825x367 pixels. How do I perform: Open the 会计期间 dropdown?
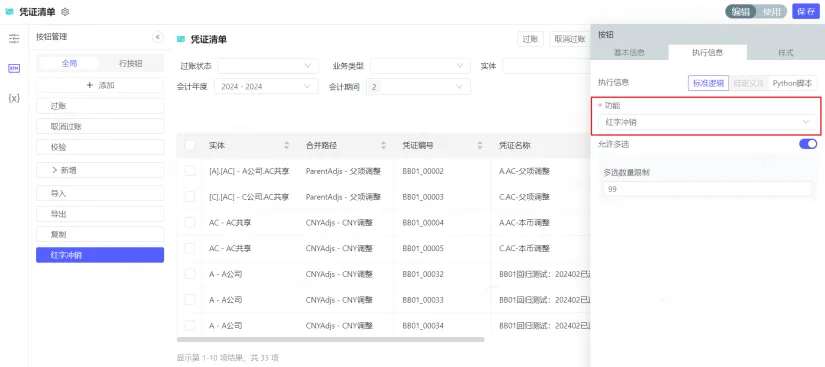coord(418,86)
